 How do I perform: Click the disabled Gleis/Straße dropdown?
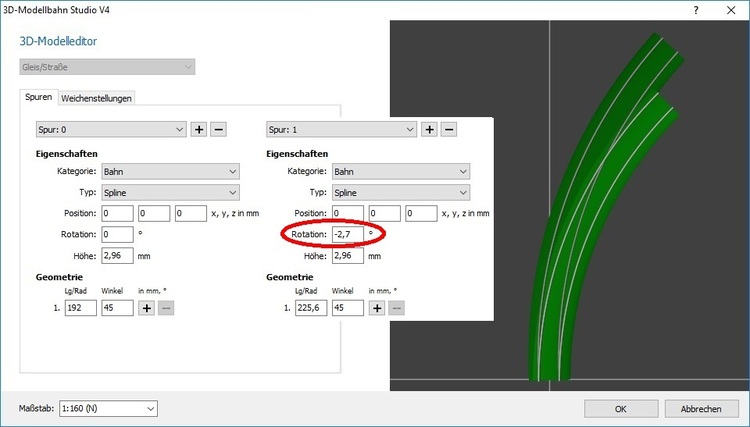click(107, 67)
